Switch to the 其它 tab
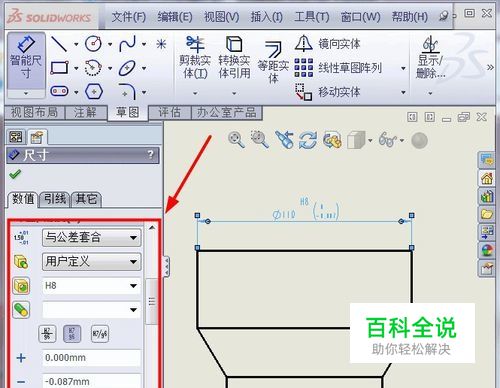The width and height of the screenshot is (500, 388). 86,199
